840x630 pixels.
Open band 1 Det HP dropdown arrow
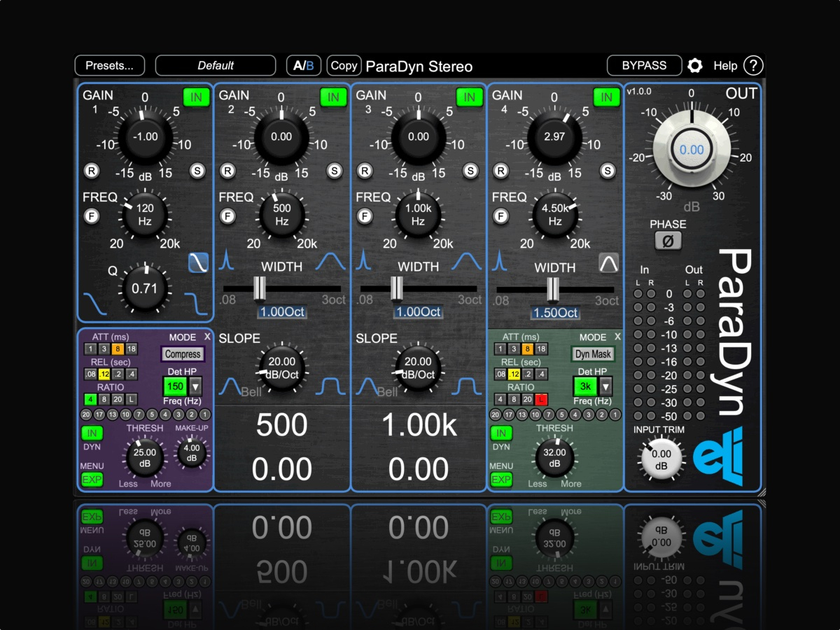pyautogui.click(x=195, y=386)
